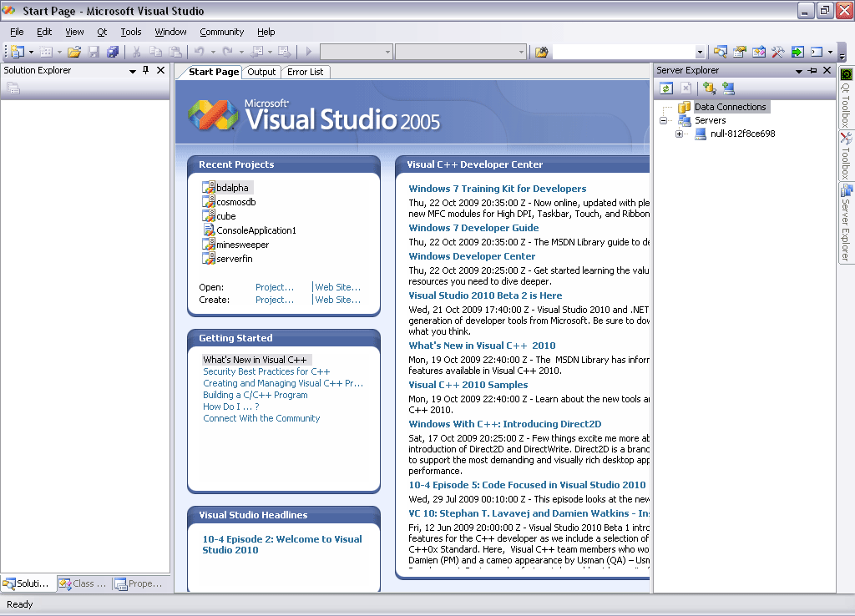Click the Open Project... link
855x616 pixels.
pyautogui.click(x=274, y=287)
